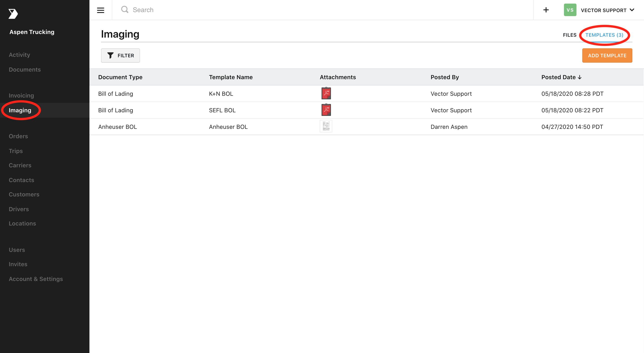Open Documents in the sidebar
Viewport: 644px width, 353px height.
25,70
